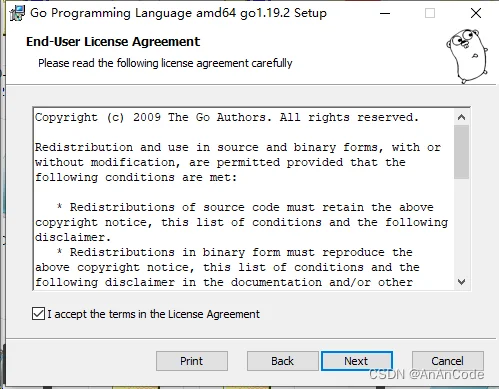
Task: Click the Go gopher mascot image
Action: coord(467,56)
